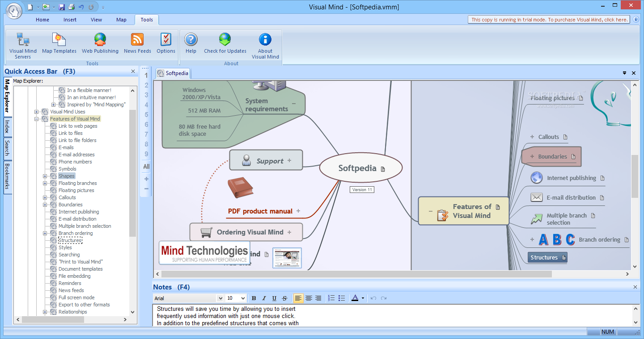Image resolution: width=644 pixels, height=339 pixels.
Task: Click the red book icon on map
Action: pyautogui.click(x=240, y=188)
